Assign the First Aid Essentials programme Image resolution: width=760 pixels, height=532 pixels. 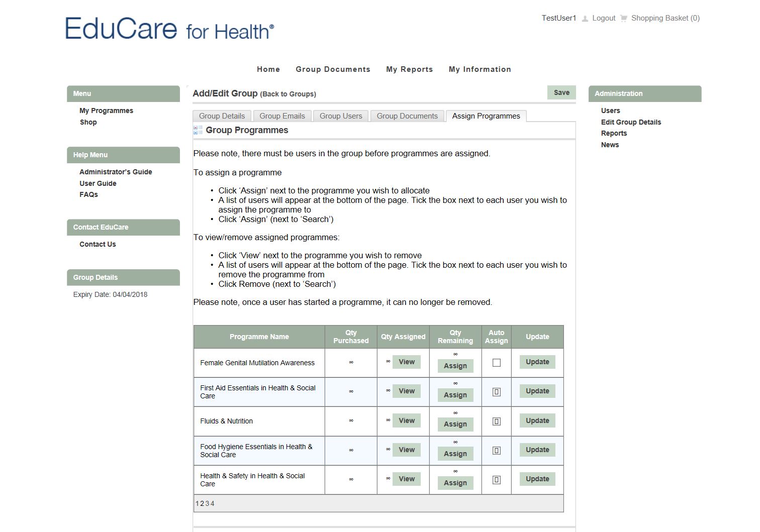(x=455, y=395)
